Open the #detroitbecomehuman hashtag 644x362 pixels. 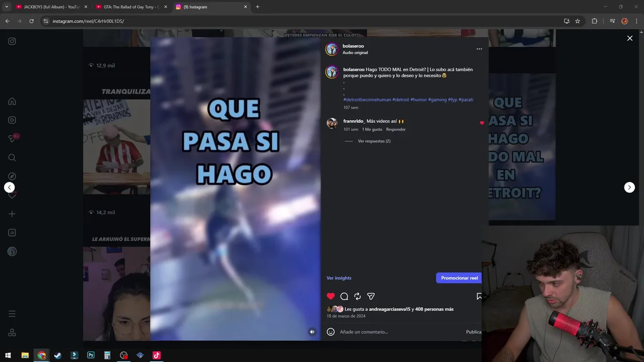[x=367, y=100]
